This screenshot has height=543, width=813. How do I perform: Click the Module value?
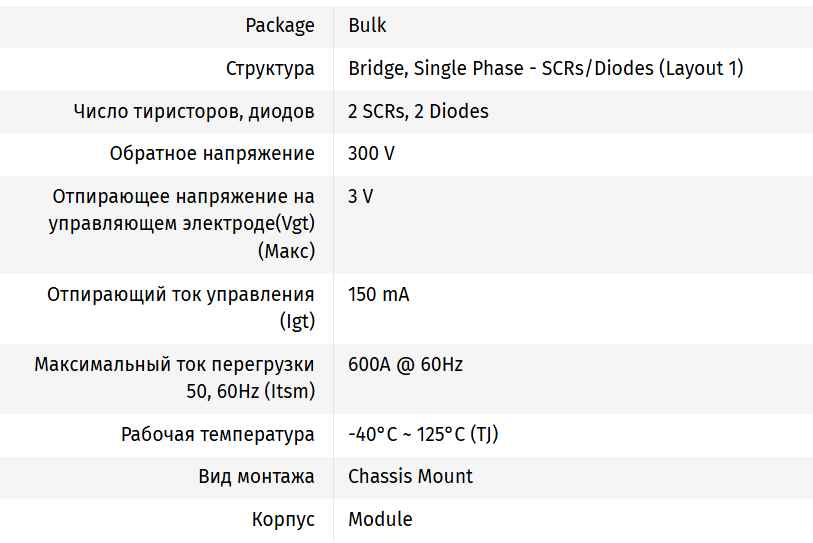pyautogui.click(x=380, y=520)
